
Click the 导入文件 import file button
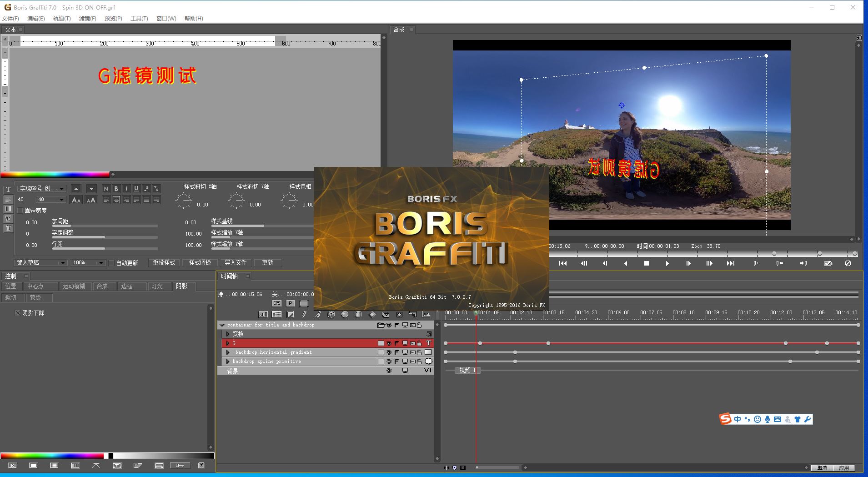point(236,263)
